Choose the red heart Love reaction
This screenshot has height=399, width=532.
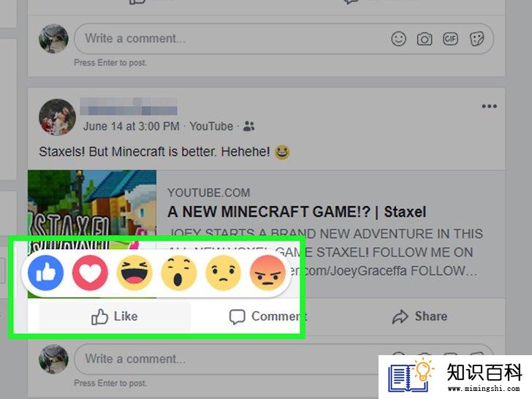(90, 273)
